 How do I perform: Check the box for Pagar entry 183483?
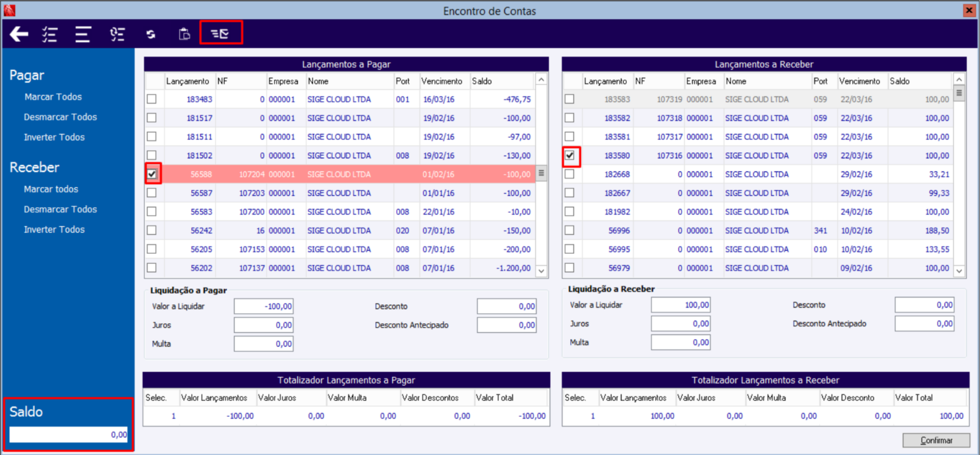tap(152, 99)
